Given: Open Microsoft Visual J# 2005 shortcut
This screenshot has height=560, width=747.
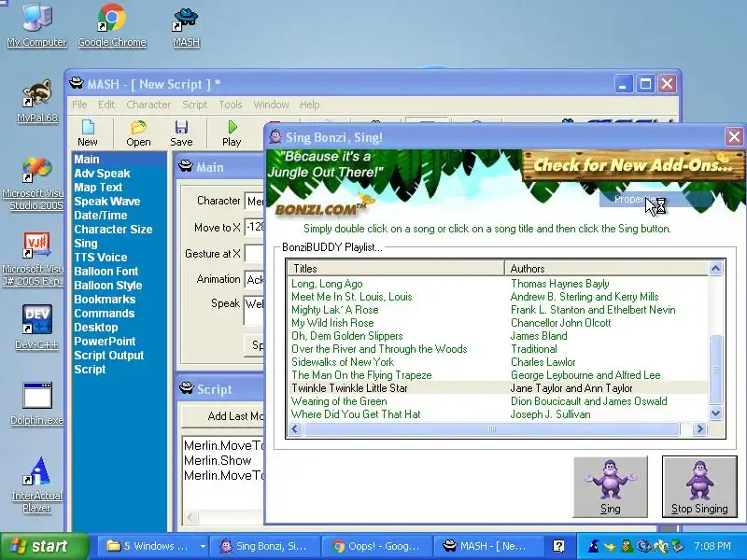Looking at the screenshot, I should pos(33,259).
